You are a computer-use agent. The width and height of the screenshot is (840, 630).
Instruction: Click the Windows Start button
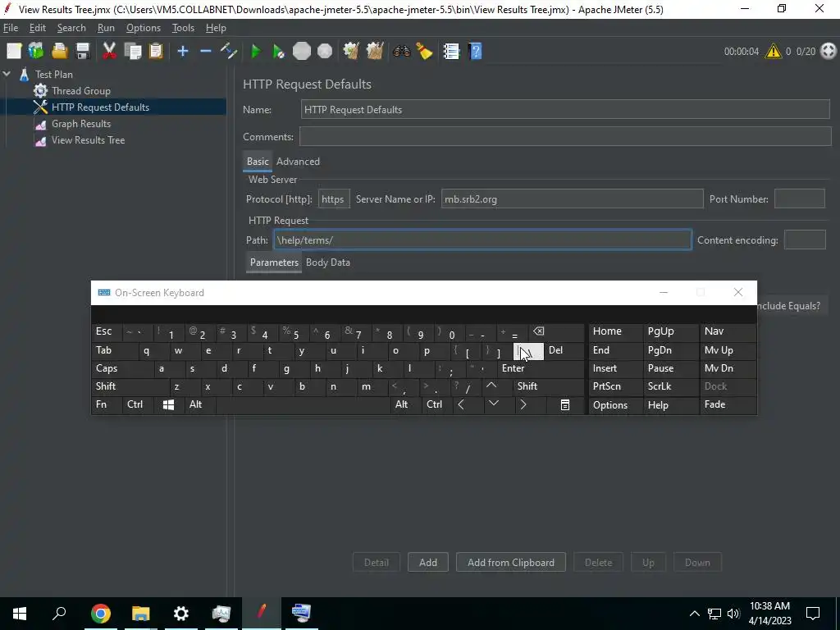pos(20,614)
